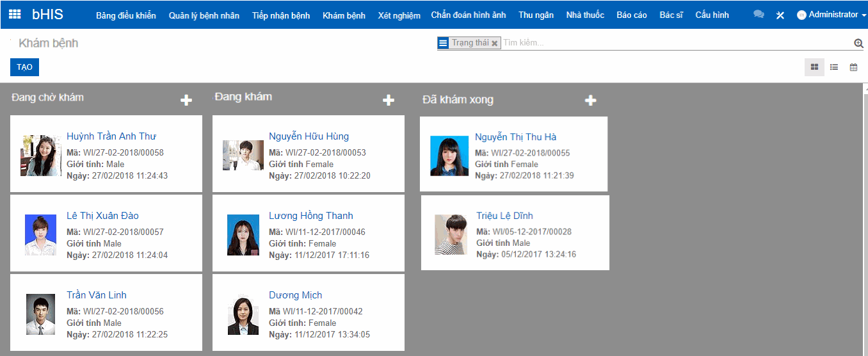Remove the Trạng thái filter tag
Screen dimensions: 868x356
[494, 43]
